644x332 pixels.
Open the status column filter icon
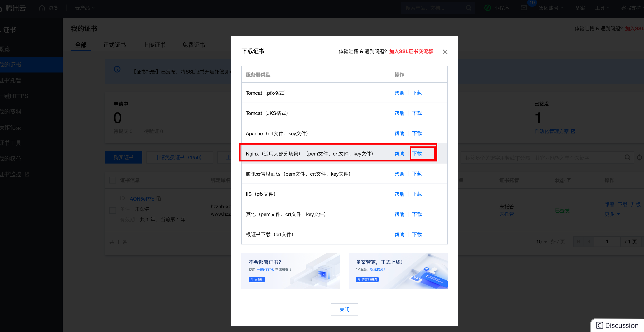coord(569,180)
